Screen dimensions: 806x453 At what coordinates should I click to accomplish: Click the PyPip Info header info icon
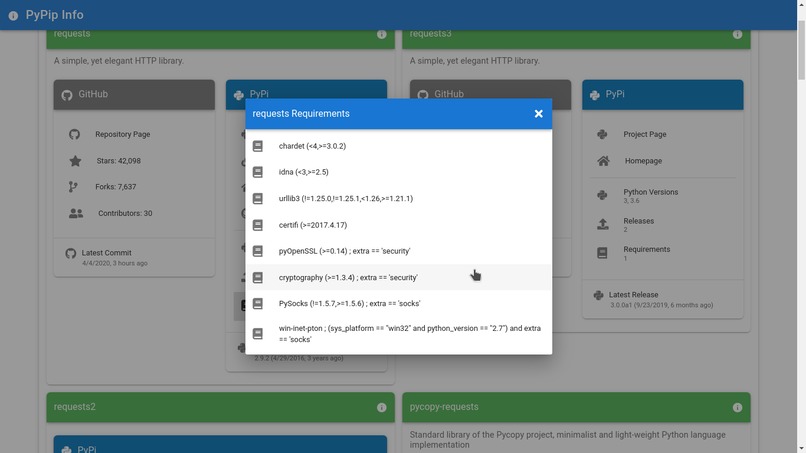tap(13, 15)
